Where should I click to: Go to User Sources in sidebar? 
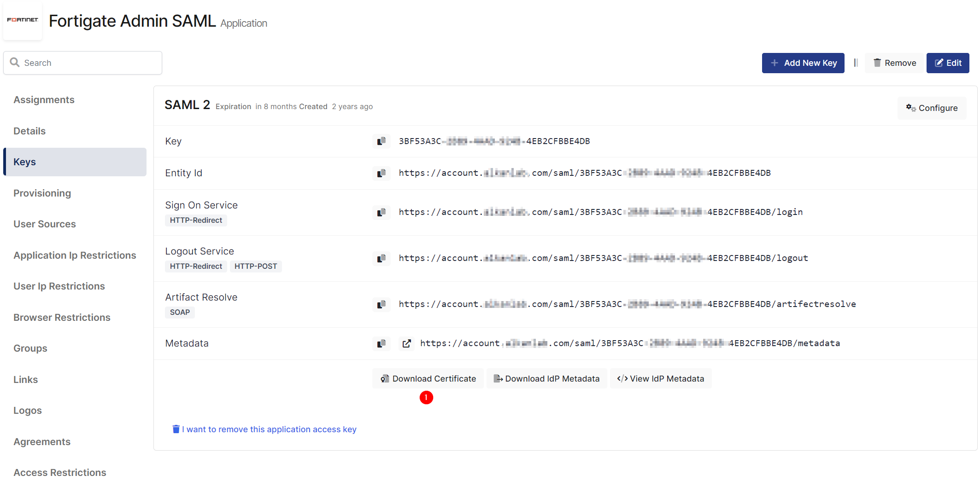(x=44, y=224)
